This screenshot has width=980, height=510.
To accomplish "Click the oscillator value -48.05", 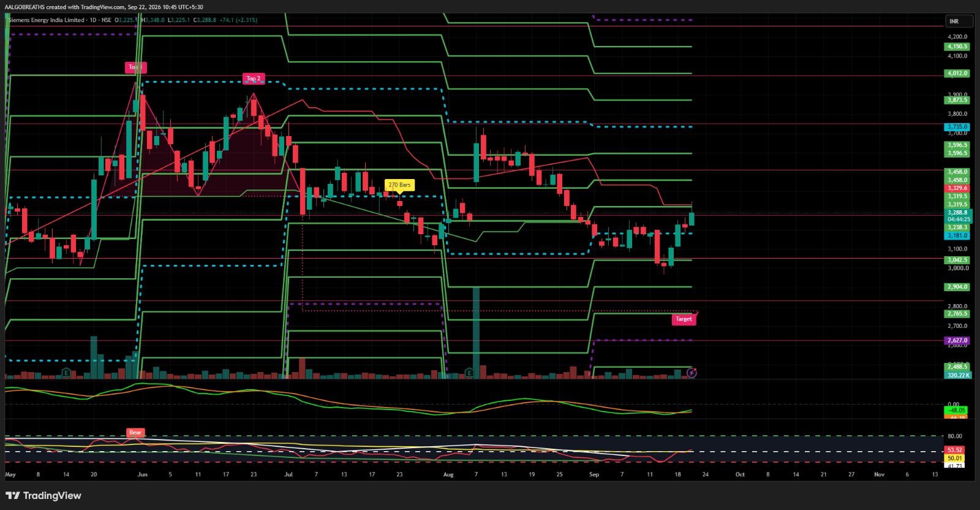I will tap(956, 411).
